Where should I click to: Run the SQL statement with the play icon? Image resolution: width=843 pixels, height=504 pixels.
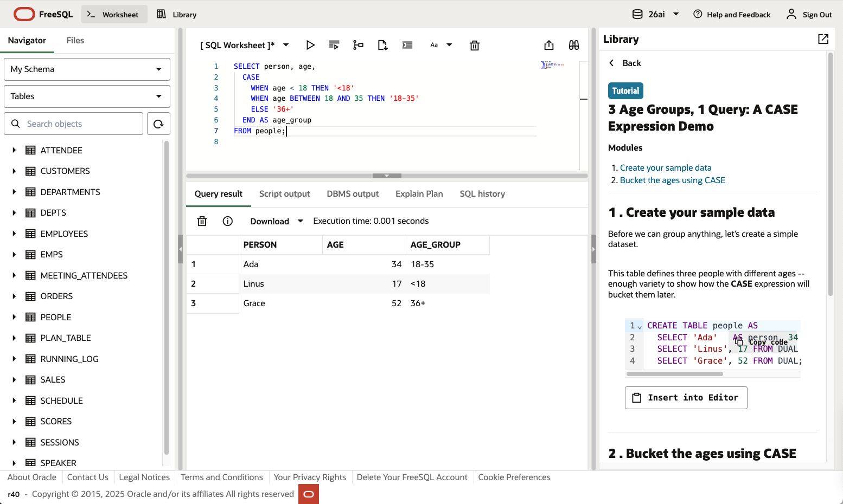310,45
